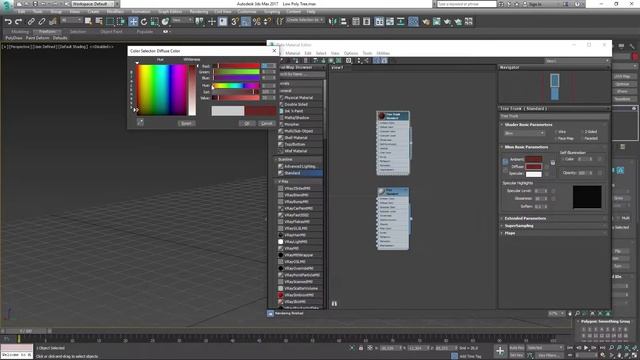Enable the 2-Sided option checkbox
This screenshot has height=360, width=640.
[x=582, y=132]
